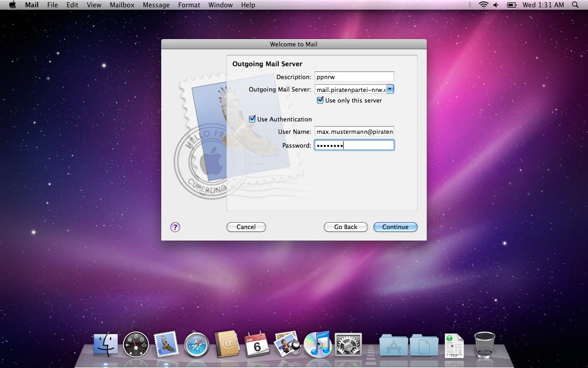Launch iTunes from the Dock
This screenshot has width=588, height=368.
(x=317, y=345)
